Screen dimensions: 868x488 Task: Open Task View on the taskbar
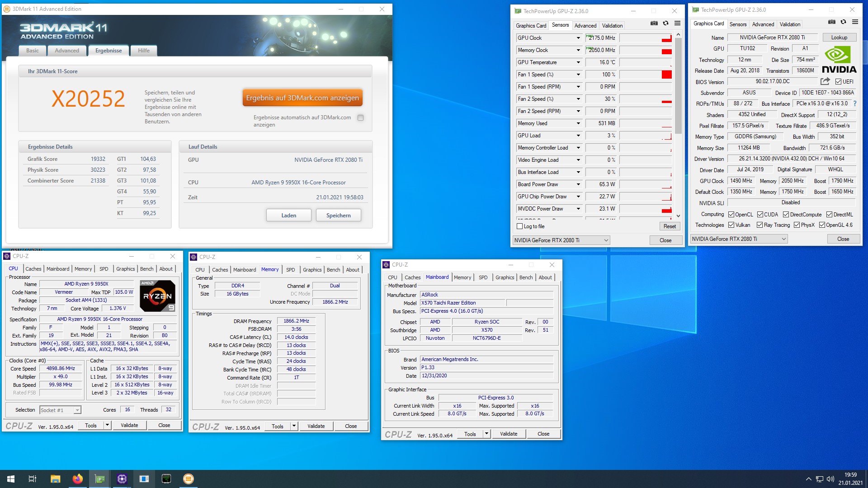click(33, 479)
